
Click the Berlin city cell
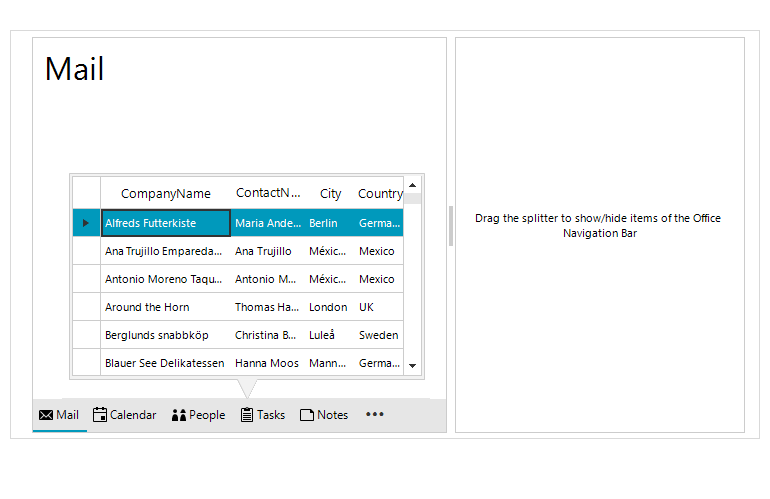tap(330, 223)
